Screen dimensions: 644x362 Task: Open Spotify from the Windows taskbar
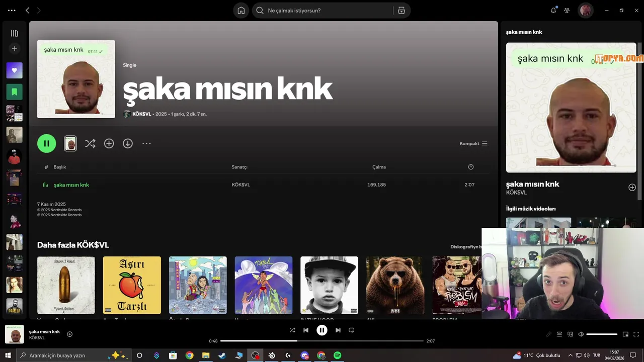[338, 355]
